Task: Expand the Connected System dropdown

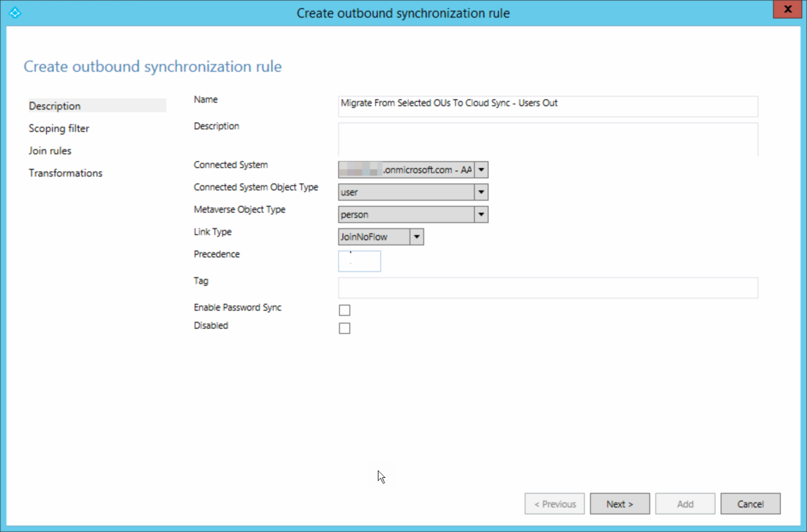Action: click(x=481, y=170)
